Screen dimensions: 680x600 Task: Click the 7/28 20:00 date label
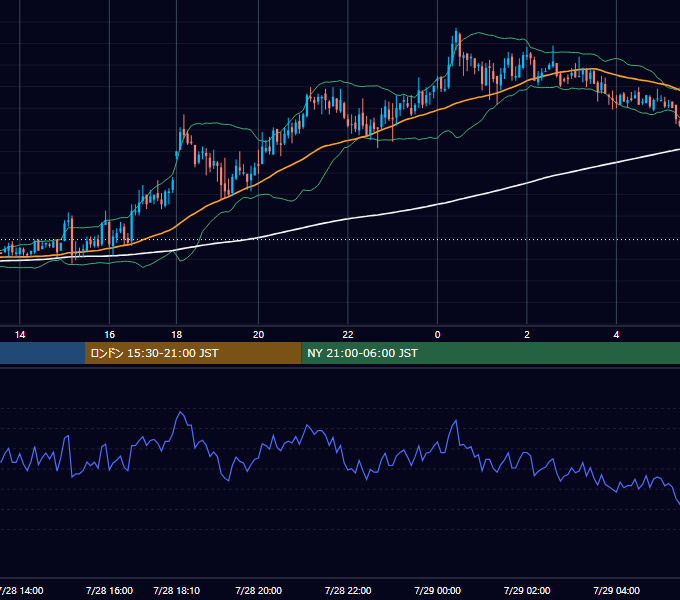[x=258, y=590]
